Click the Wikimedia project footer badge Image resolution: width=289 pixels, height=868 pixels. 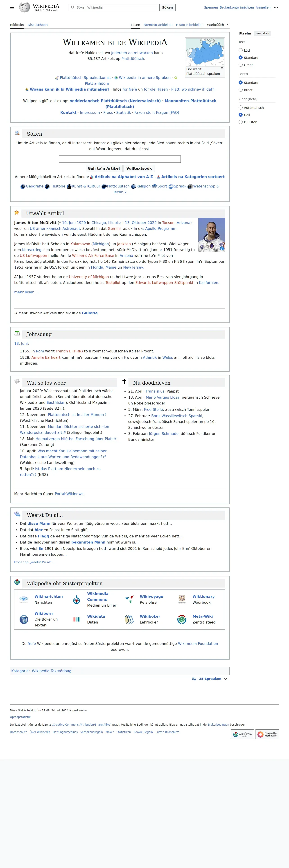coord(242,734)
